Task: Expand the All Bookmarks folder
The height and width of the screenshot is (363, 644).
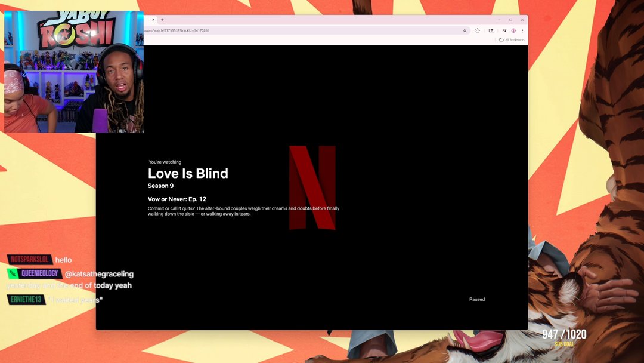Action: pyautogui.click(x=512, y=40)
